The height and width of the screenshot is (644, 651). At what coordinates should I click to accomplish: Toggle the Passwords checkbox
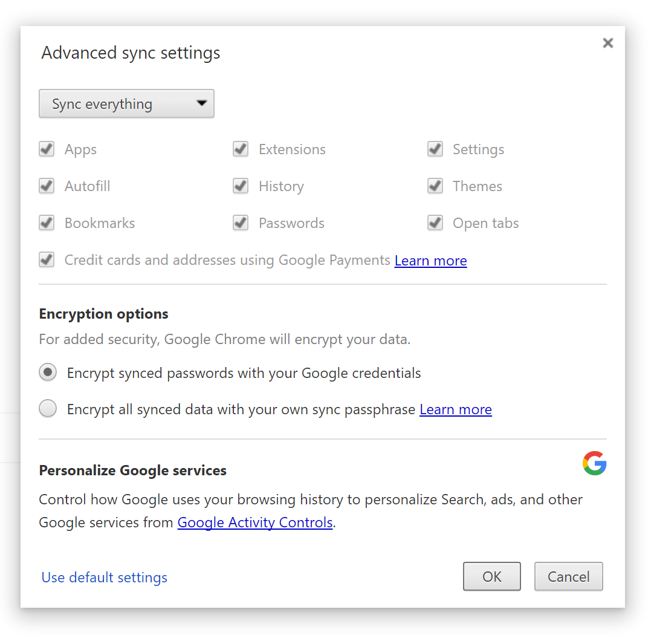pyautogui.click(x=241, y=223)
